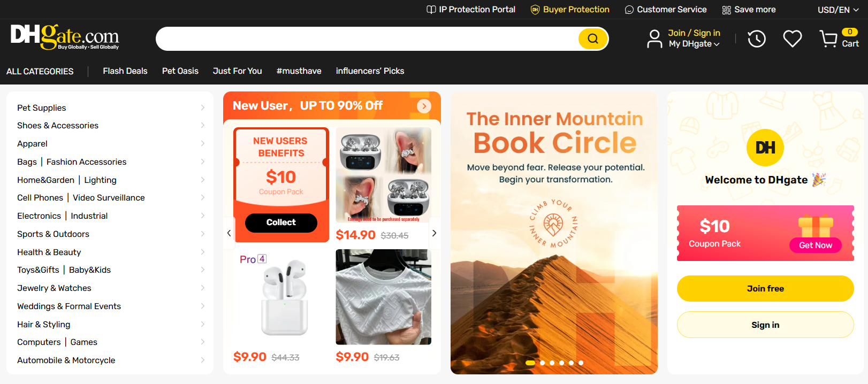The width and height of the screenshot is (868, 384).
Task: Click the yellow search magnifier button
Action: 593,39
